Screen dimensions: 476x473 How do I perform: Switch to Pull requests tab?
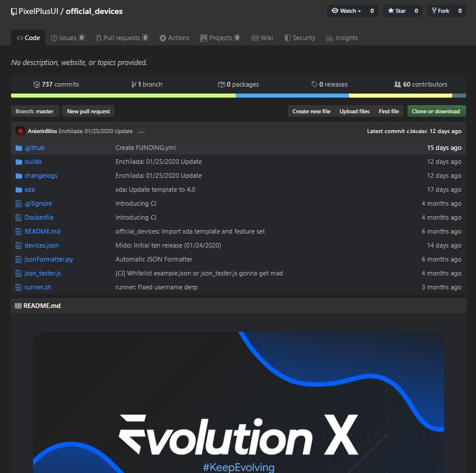[122, 38]
